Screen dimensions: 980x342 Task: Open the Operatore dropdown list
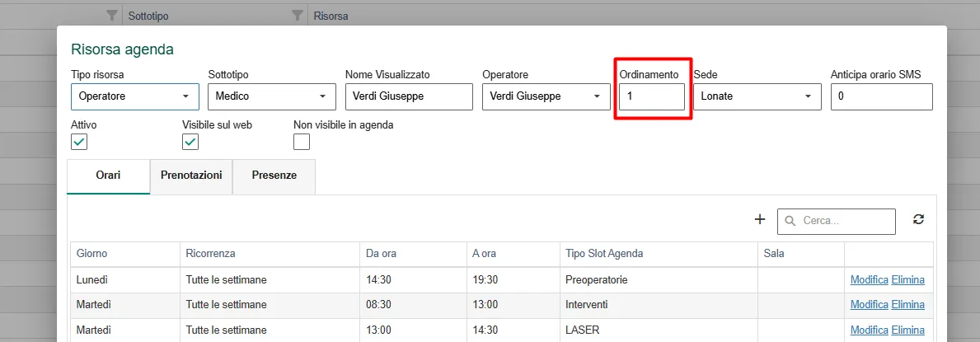pyautogui.click(x=546, y=96)
